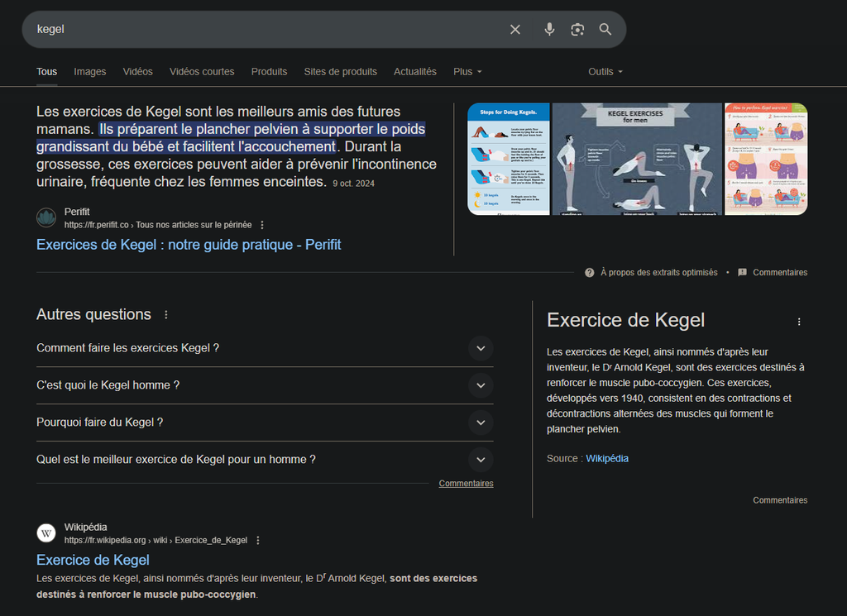Image resolution: width=847 pixels, height=616 pixels.
Task: Click the fr.wikipedia.org URL breadcrumb
Action: [156, 540]
